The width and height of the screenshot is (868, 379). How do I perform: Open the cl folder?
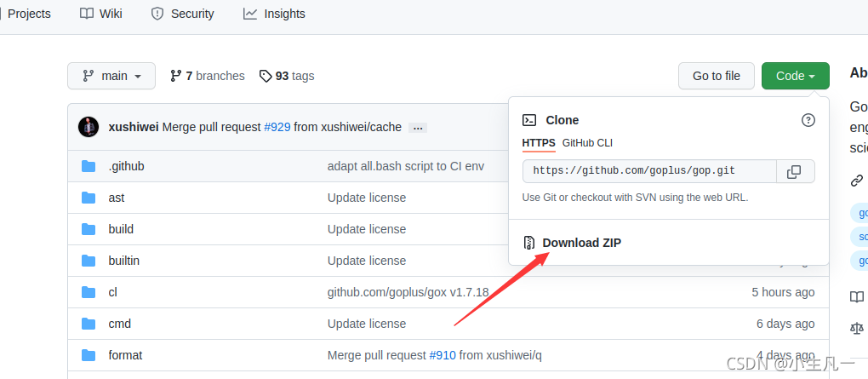113,292
